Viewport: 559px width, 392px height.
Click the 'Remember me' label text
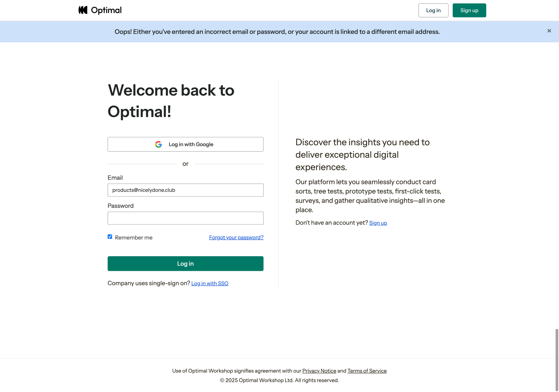coord(134,238)
